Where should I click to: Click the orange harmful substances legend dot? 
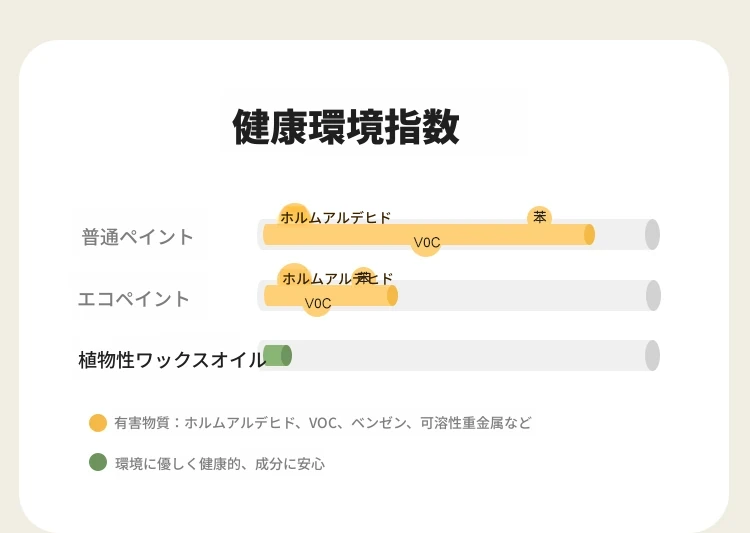click(x=98, y=423)
